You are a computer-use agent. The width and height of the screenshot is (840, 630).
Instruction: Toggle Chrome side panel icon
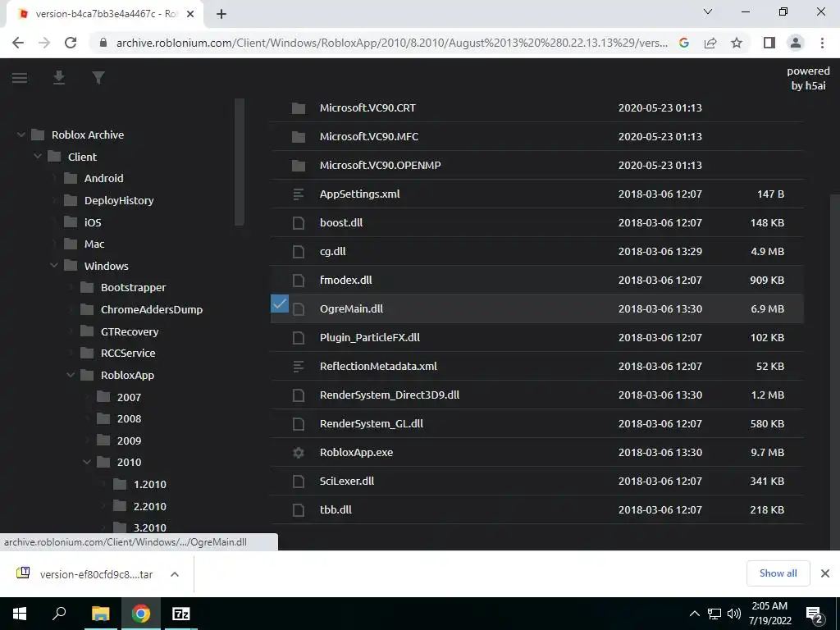769,43
